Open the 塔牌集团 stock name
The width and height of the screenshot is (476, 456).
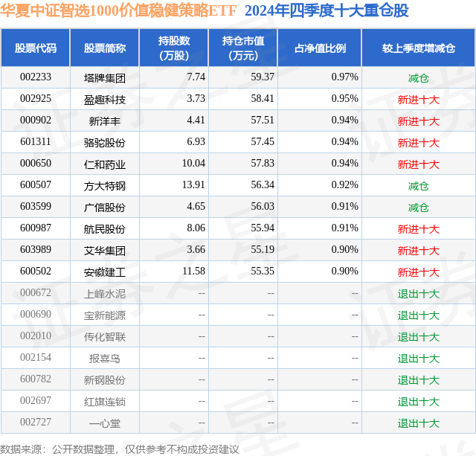pos(105,78)
